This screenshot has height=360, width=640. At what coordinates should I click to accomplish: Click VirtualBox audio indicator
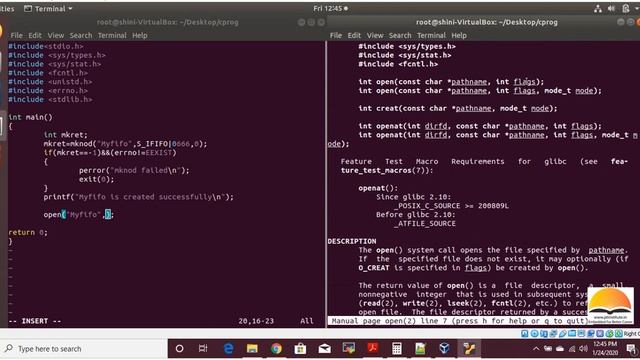[x=544, y=333]
